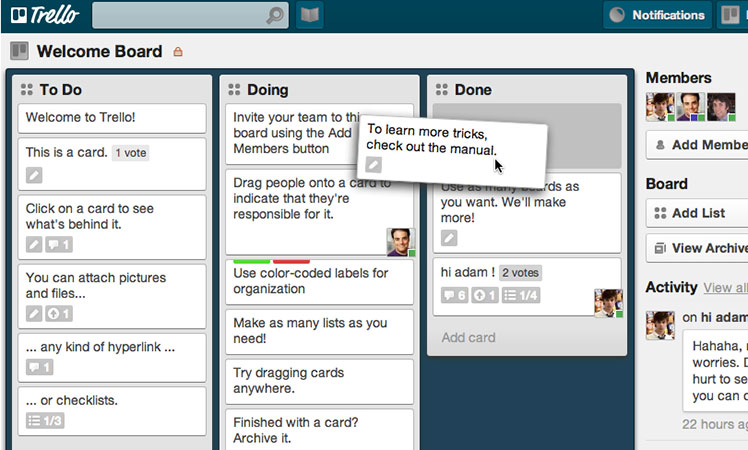Image resolution: width=748 pixels, height=450 pixels.
Task: Click the third avatar under Members
Action: click(721, 107)
